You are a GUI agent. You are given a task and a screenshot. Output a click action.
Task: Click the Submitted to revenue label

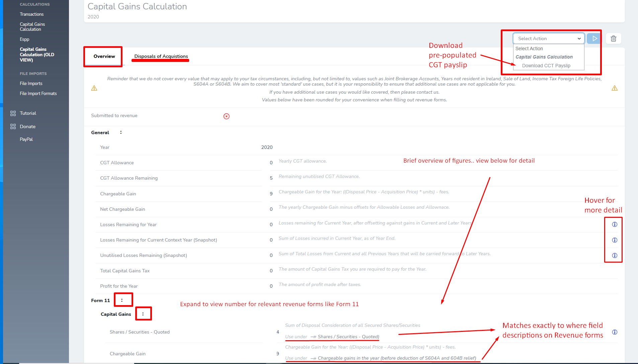(x=114, y=115)
